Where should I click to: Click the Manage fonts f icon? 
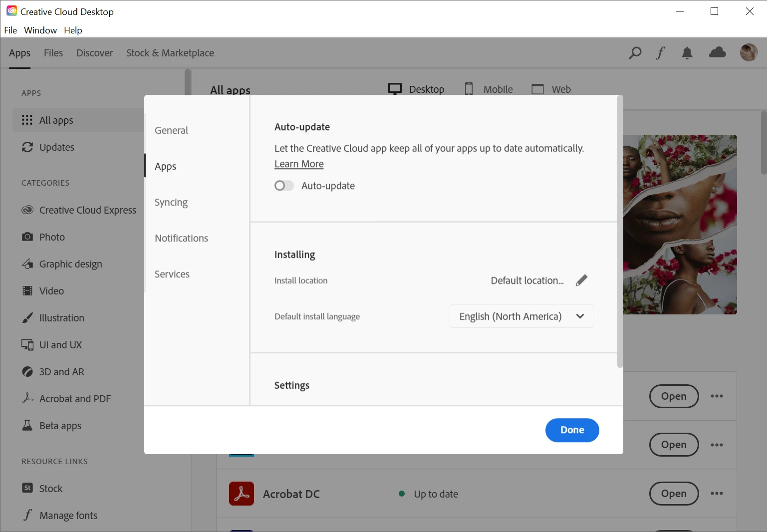[x=27, y=515]
